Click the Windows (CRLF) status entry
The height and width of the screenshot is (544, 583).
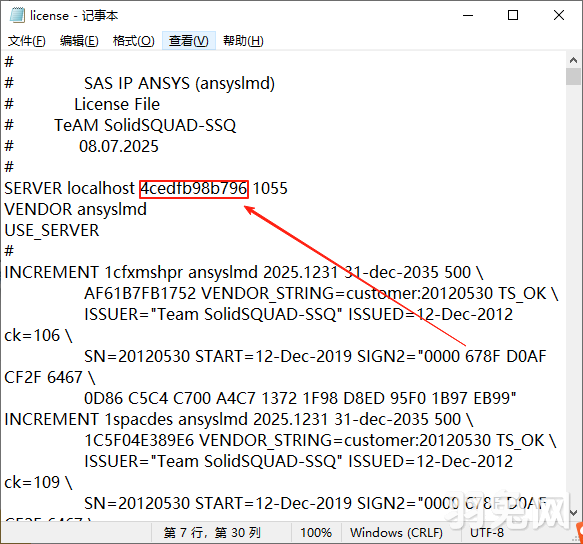click(396, 533)
